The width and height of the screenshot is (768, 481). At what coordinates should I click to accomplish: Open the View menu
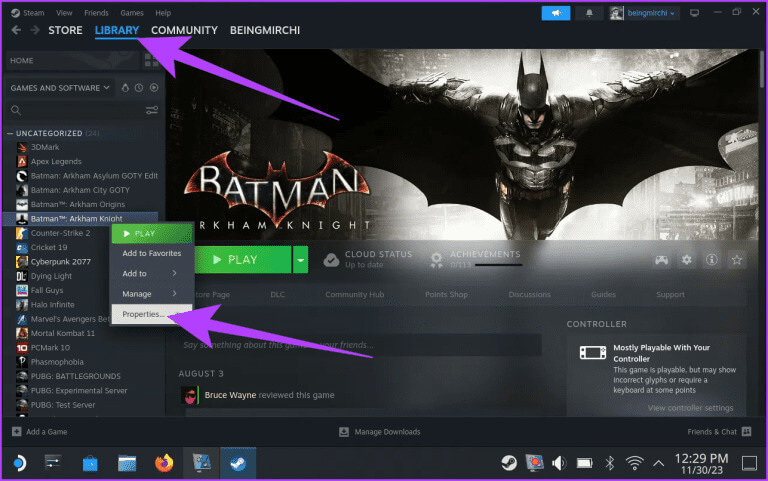tap(64, 13)
